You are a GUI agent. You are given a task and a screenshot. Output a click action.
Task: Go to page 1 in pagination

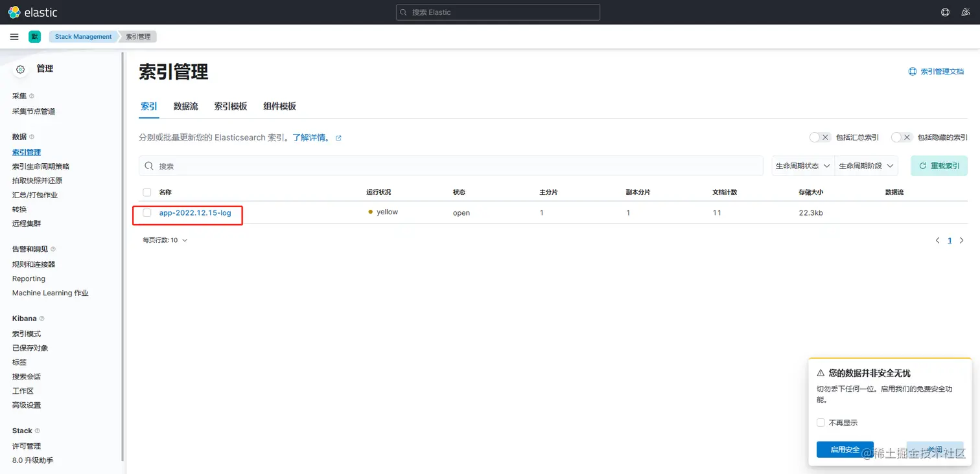(950, 240)
